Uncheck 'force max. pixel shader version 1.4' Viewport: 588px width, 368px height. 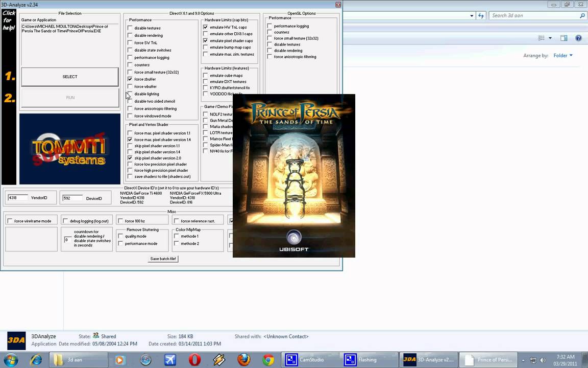[x=130, y=140]
